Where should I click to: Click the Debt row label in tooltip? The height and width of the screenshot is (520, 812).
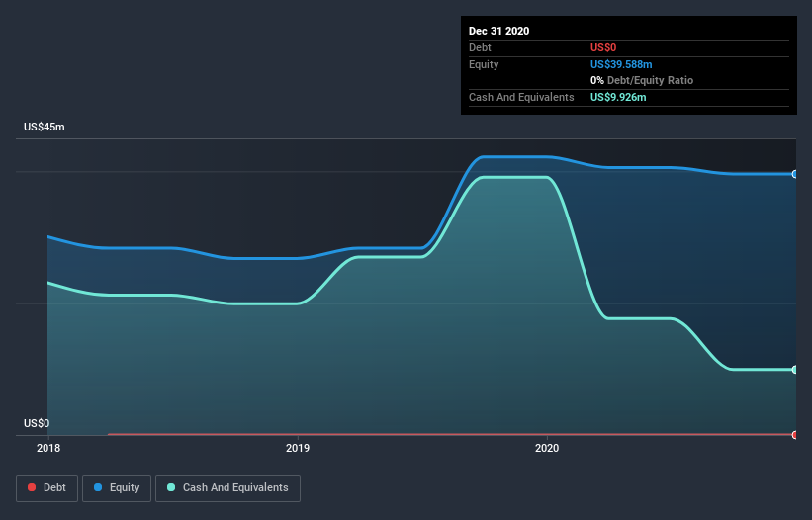click(x=480, y=47)
